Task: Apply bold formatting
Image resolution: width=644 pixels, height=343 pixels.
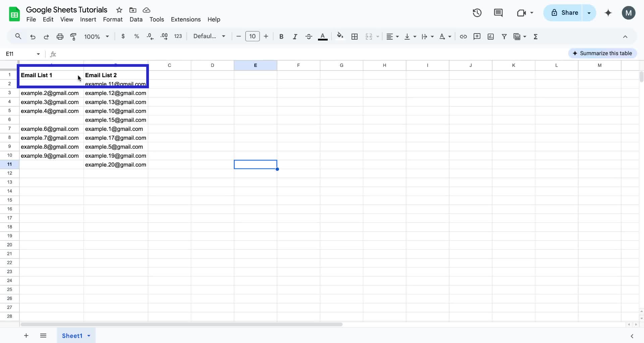Action: coord(281,36)
